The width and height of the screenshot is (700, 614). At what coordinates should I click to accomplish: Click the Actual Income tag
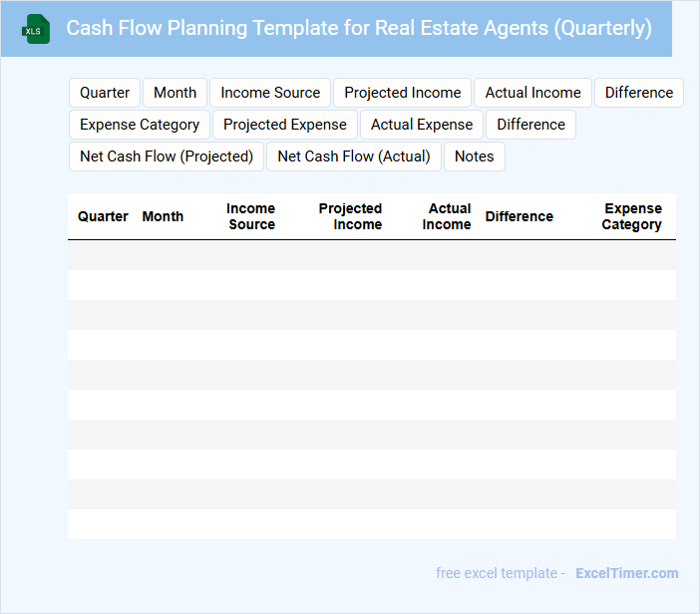pos(532,93)
